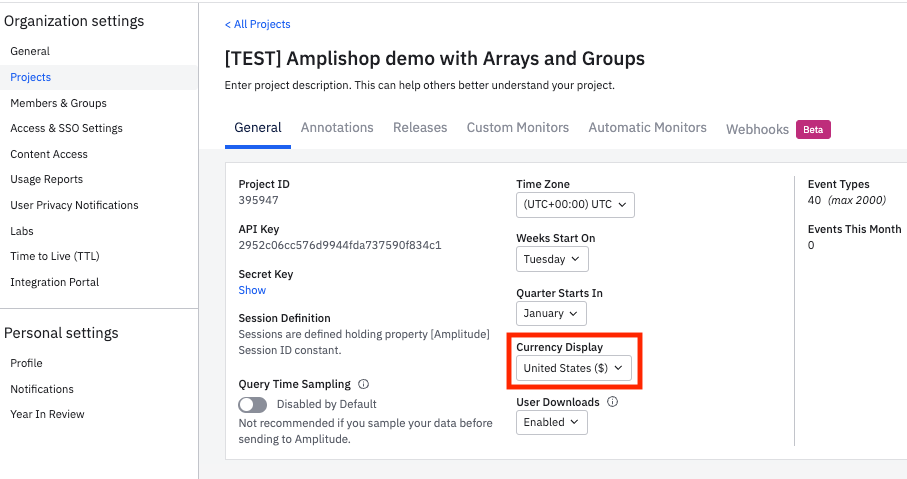Toggle the Query Time Sampling switch
The width and height of the screenshot is (907, 479).
[253, 404]
